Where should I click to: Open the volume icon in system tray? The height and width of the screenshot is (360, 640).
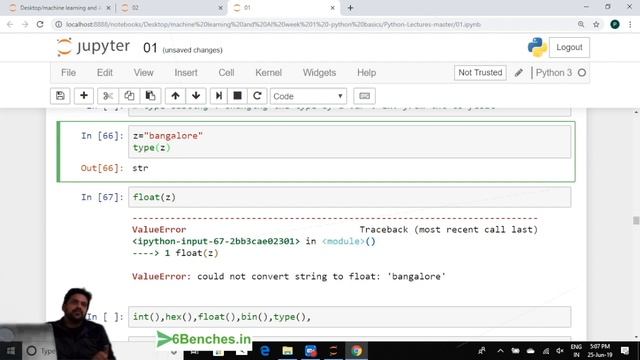[x=560, y=351]
